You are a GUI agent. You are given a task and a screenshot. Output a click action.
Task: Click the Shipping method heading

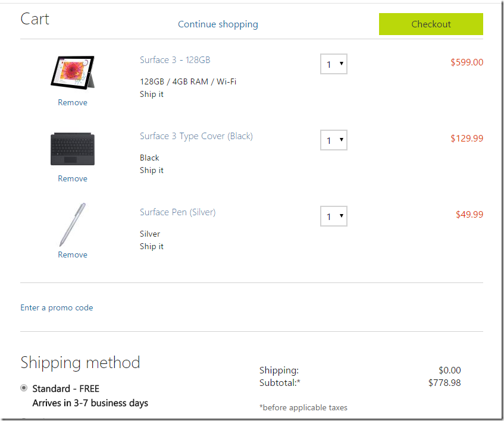[x=80, y=363]
